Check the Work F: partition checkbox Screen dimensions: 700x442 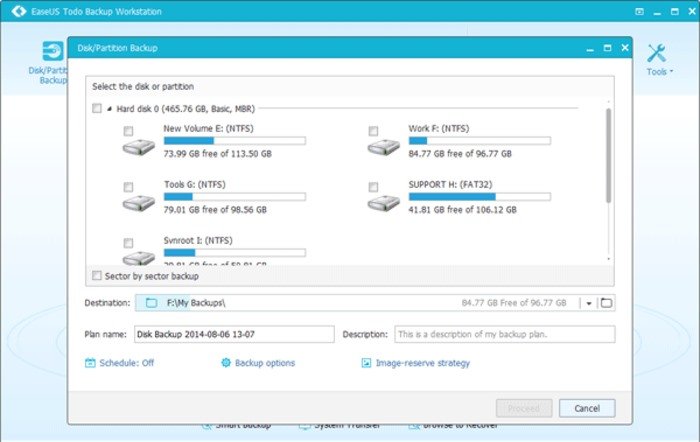[x=373, y=131]
